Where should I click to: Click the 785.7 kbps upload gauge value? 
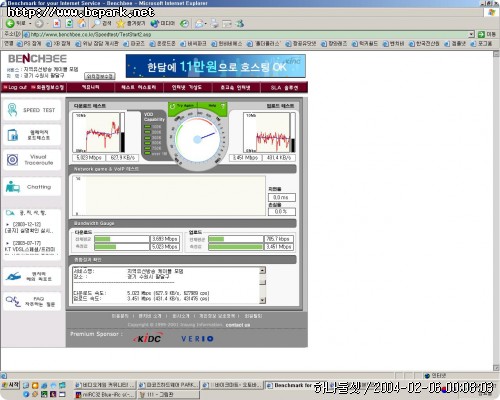point(279,239)
